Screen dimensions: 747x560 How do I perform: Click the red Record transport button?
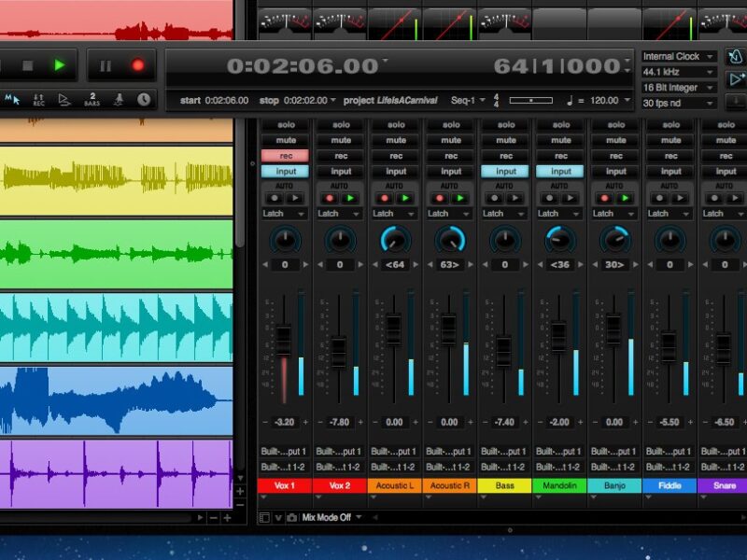pyautogui.click(x=138, y=65)
